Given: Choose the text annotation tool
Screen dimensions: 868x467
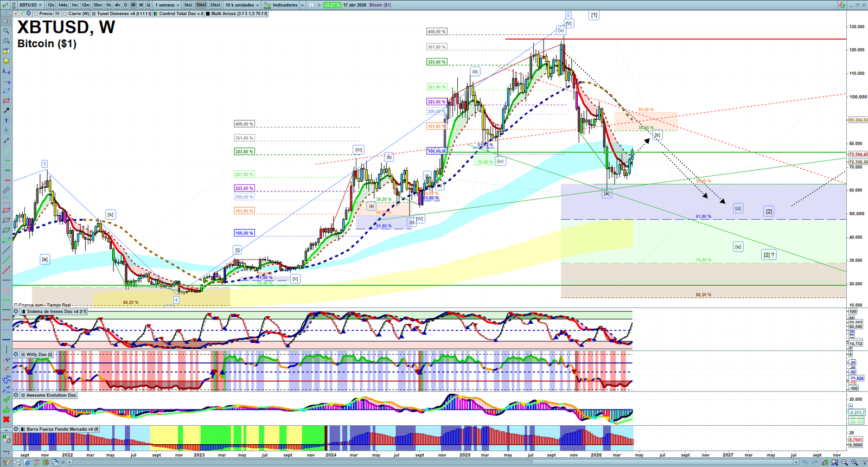Looking at the screenshot, I should click(6, 120).
